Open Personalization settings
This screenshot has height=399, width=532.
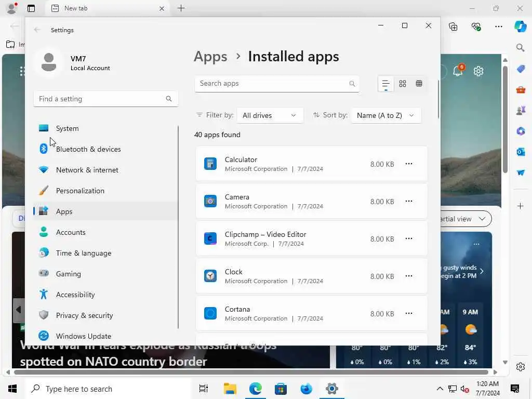(106, 191)
